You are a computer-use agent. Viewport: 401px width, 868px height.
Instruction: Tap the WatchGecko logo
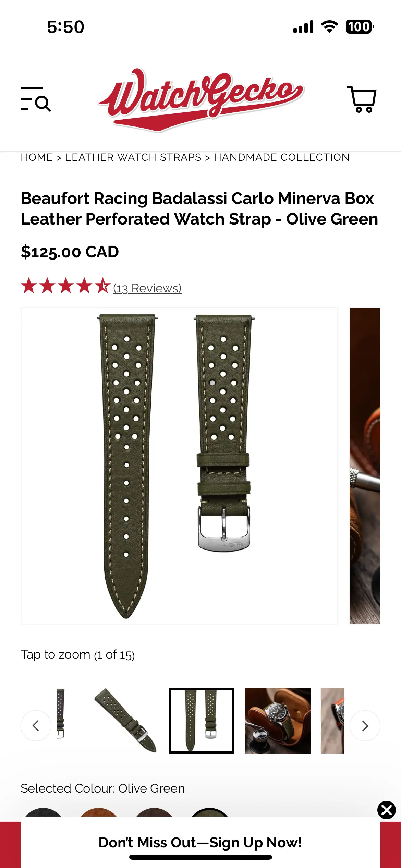click(x=201, y=100)
